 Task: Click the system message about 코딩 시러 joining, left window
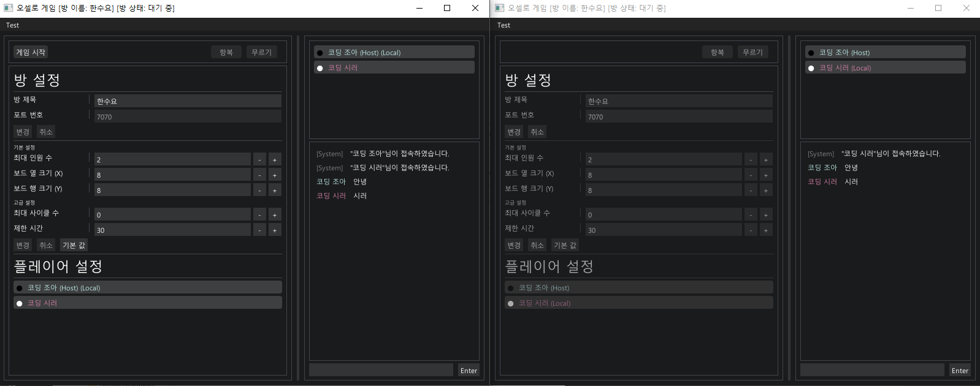(x=383, y=167)
